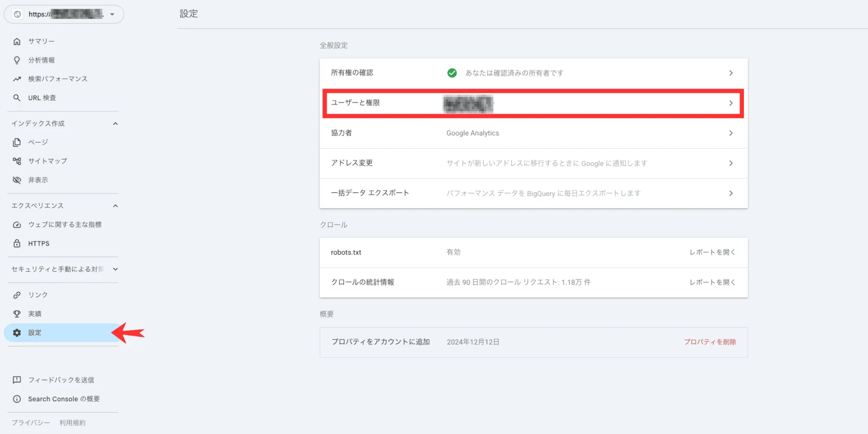Click the info icon beside Search Console の概要
868x434 pixels.
17,399
